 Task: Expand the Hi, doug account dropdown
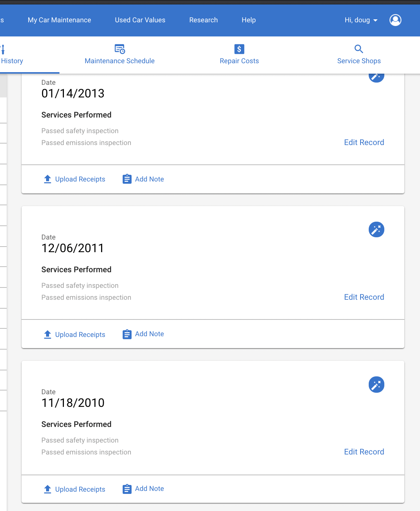pyautogui.click(x=361, y=20)
